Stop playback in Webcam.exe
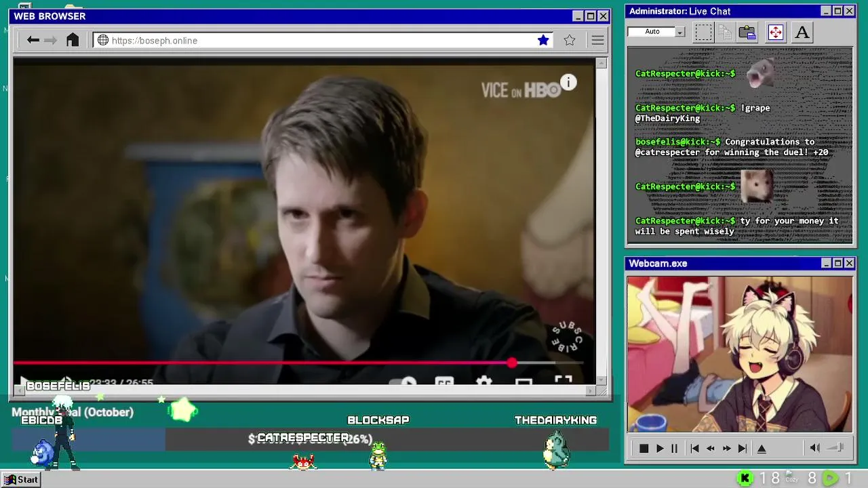This screenshot has width=868, height=488. click(644, 448)
